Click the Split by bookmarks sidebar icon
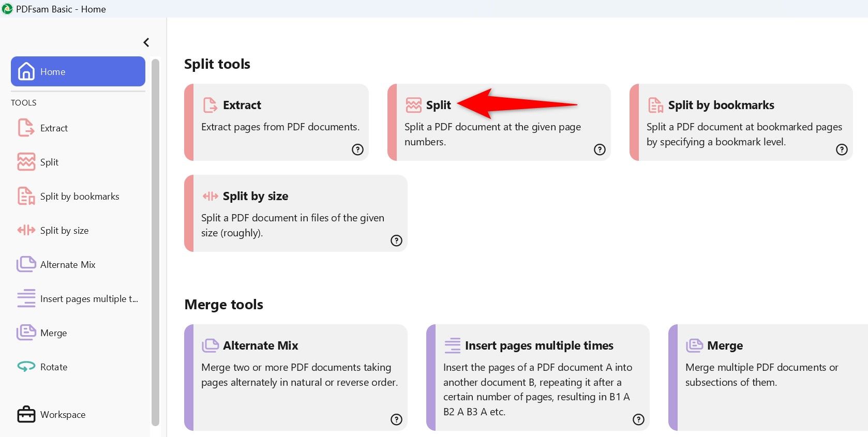Image resolution: width=868 pixels, height=437 pixels. pos(26,196)
